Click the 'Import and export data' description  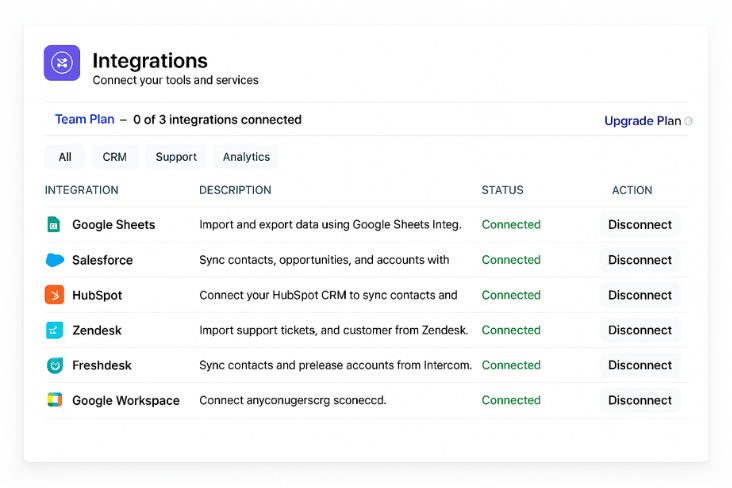330,225
